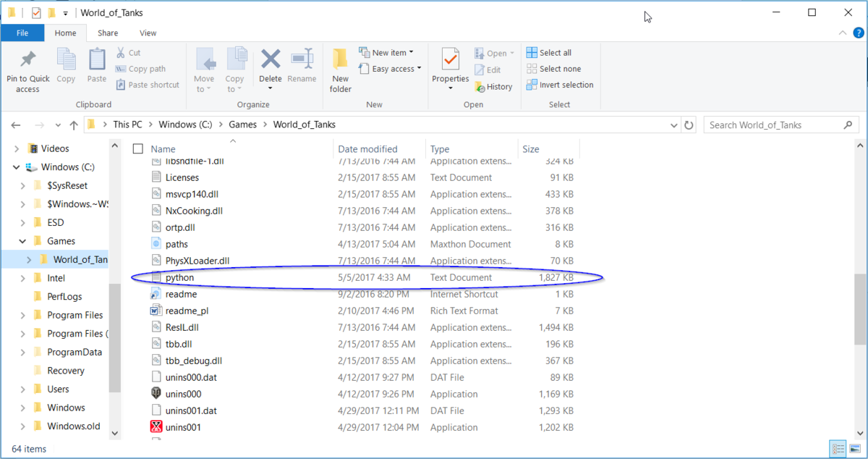The width and height of the screenshot is (868, 459).
Task: Switch to the View ribbon tab
Action: 148,33
